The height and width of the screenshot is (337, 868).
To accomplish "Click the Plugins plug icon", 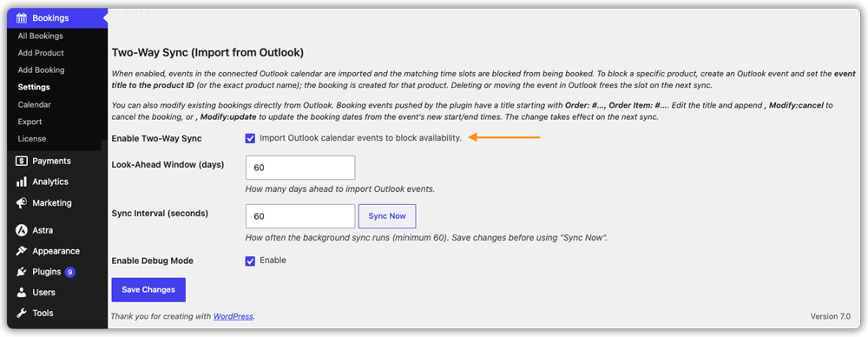I will [x=22, y=272].
